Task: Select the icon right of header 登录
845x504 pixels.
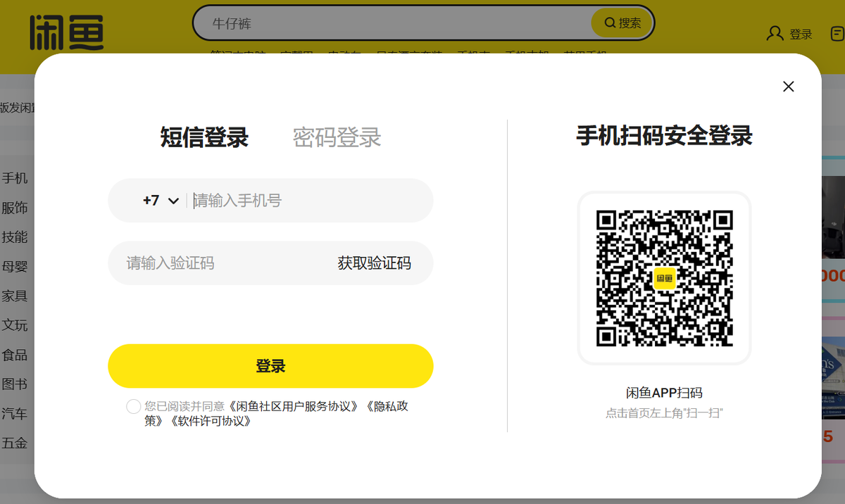Action: click(x=837, y=33)
